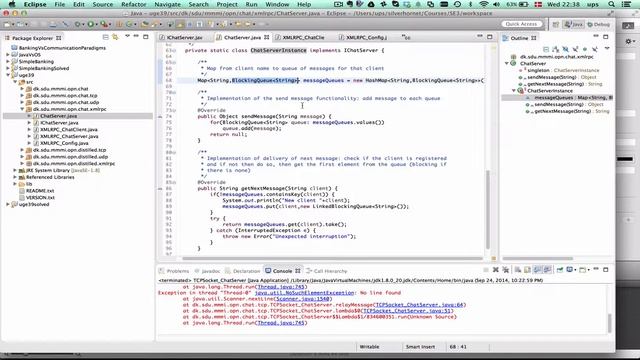Click the volume icon in menu bar
Viewport: 640px width, 360px height.
click(496, 4)
